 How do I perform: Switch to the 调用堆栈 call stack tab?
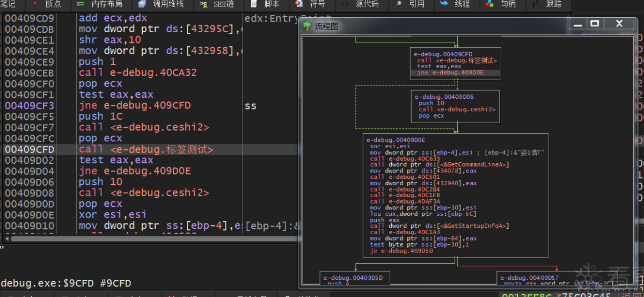(x=162, y=4)
